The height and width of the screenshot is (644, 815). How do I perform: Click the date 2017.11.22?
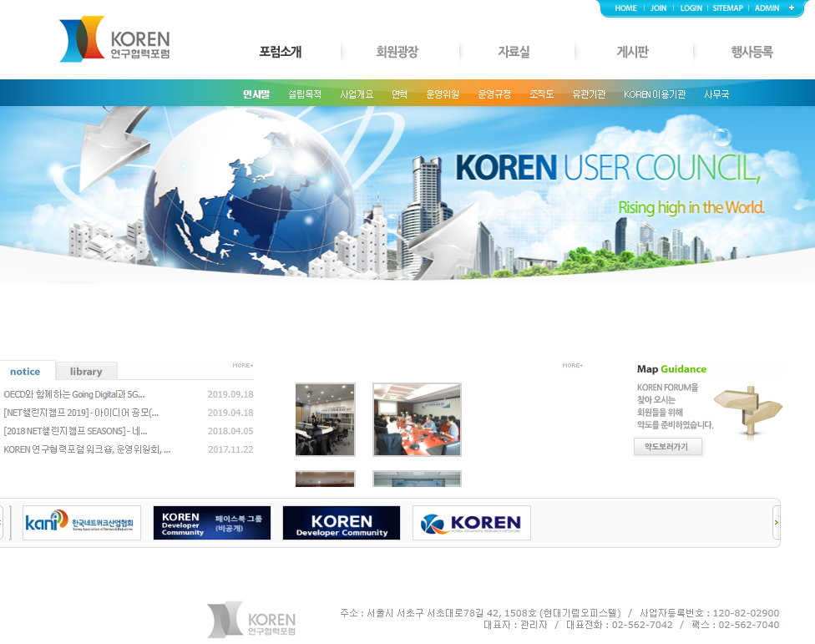pos(230,449)
